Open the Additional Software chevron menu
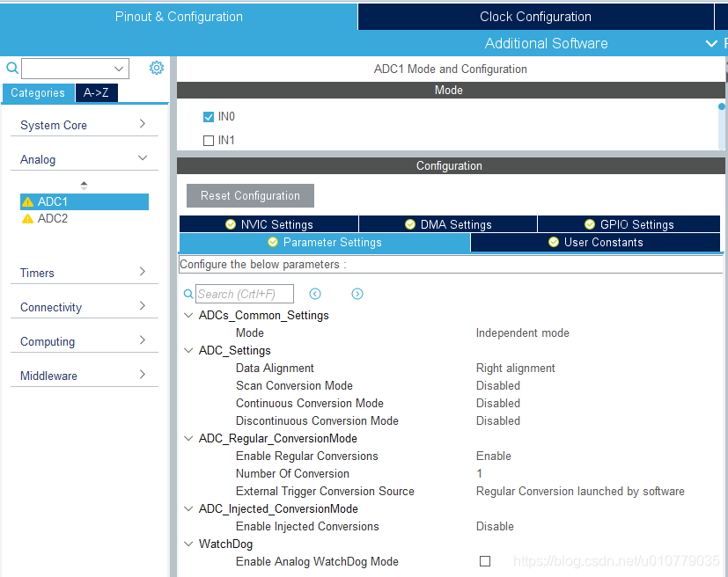The width and height of the screenshot is (728, 577). 711,44
